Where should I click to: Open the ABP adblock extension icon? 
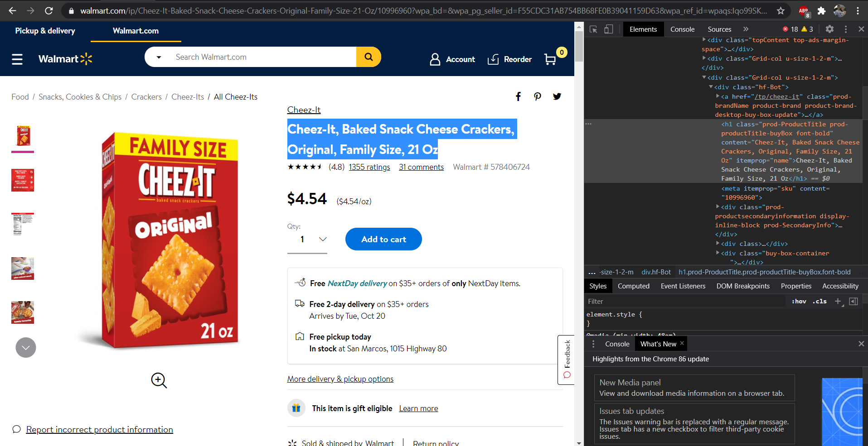click(804, 11)
